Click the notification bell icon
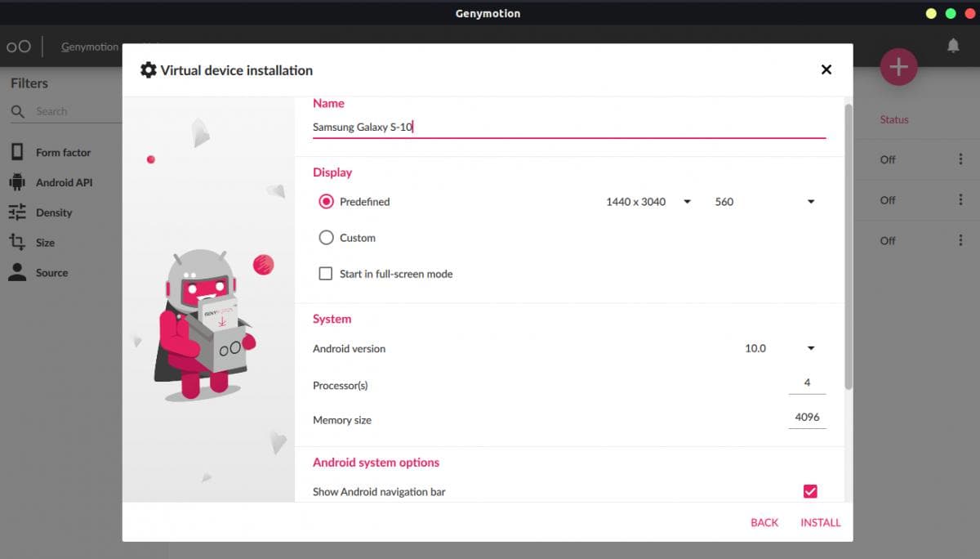 coord(953,46)
